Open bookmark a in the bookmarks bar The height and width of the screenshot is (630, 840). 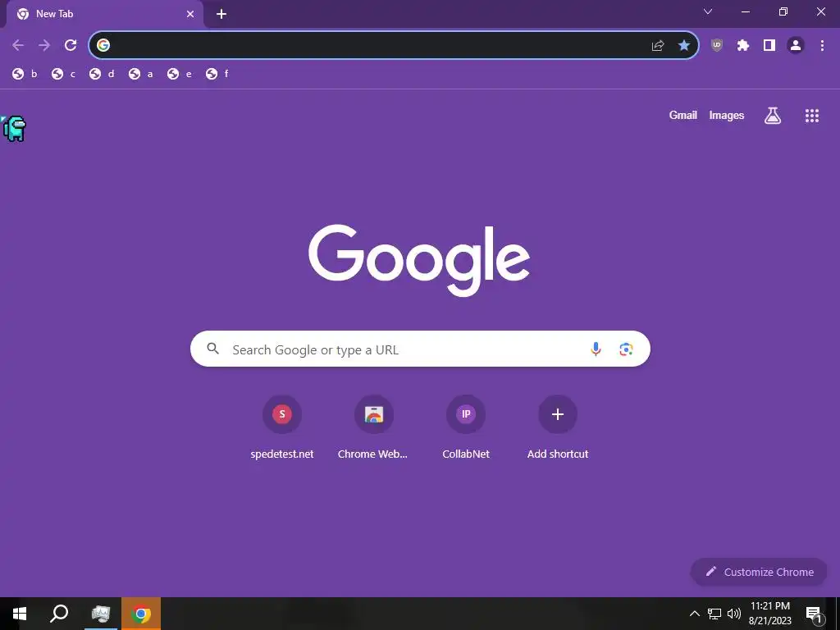pos(141,74)
